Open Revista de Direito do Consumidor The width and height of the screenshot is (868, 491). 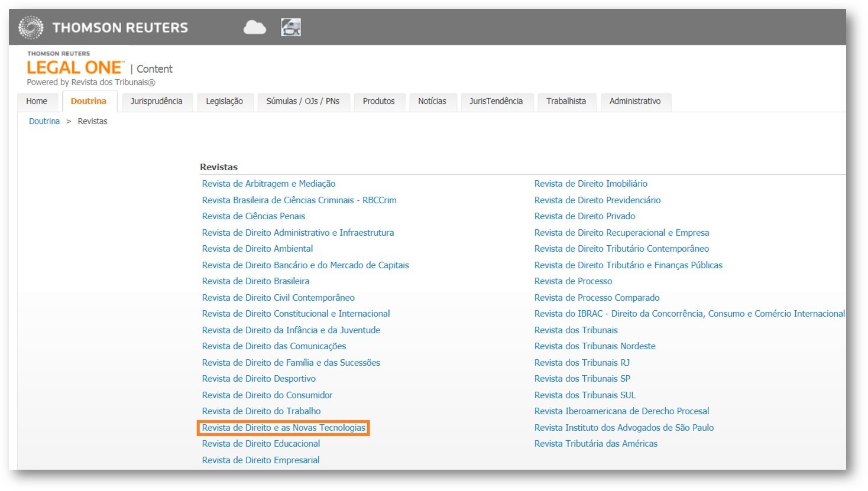(x=267, y=395)
